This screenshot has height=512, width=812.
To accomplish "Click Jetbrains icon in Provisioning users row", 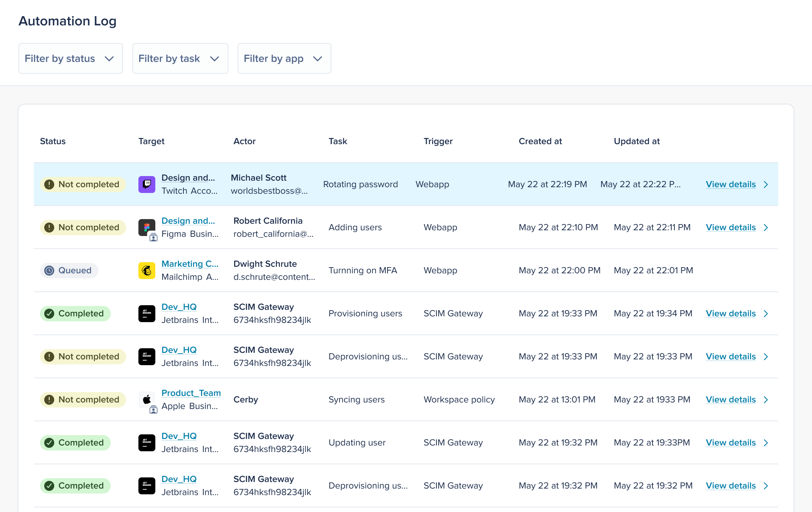I will [x=146, y=314].
